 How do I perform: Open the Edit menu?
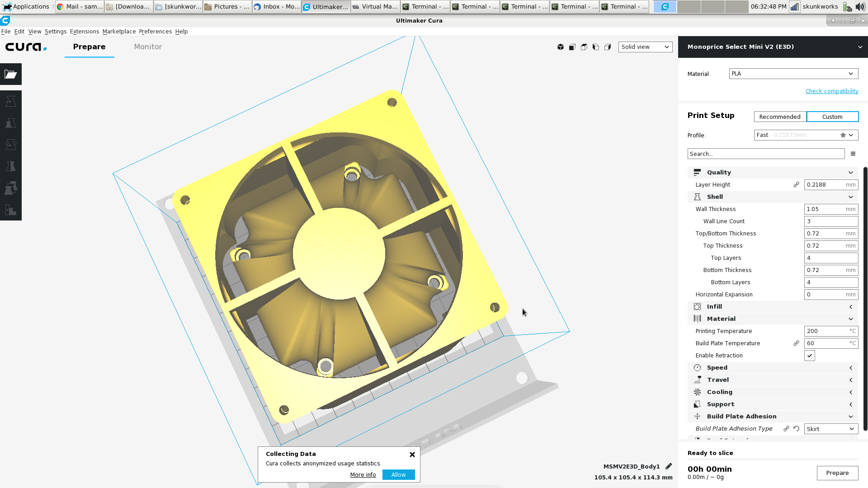pyautogui.click(x=19, y=31)
